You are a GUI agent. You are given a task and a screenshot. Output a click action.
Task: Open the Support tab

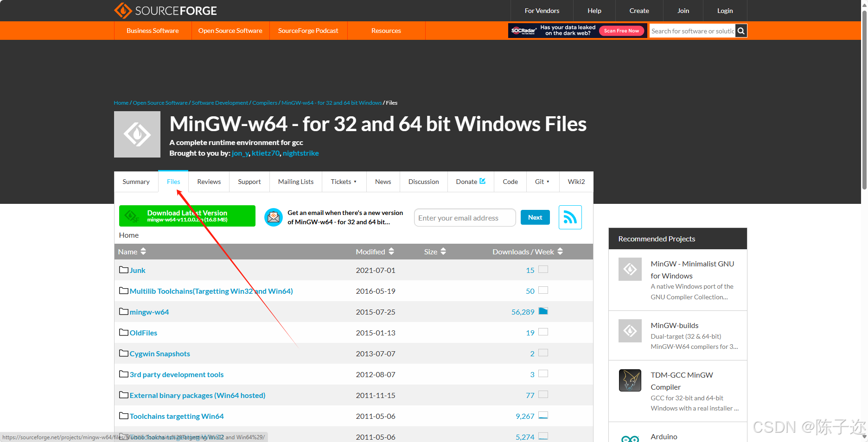pos(249,182)
